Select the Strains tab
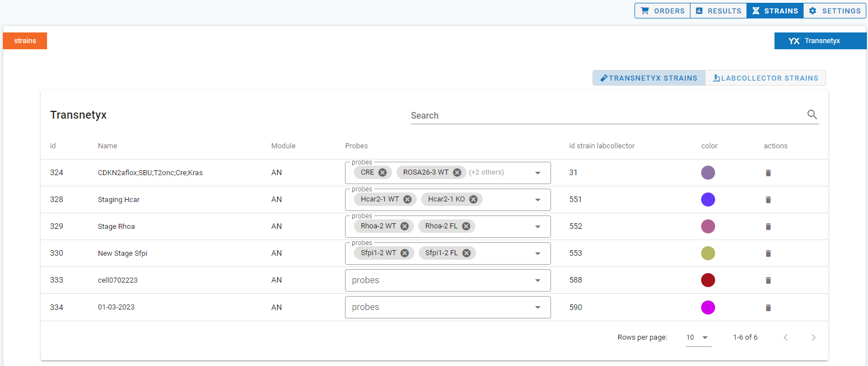Image resolution: width=868 pixels, height=366 pixels. pyautogui.click(x=775, y=11)
